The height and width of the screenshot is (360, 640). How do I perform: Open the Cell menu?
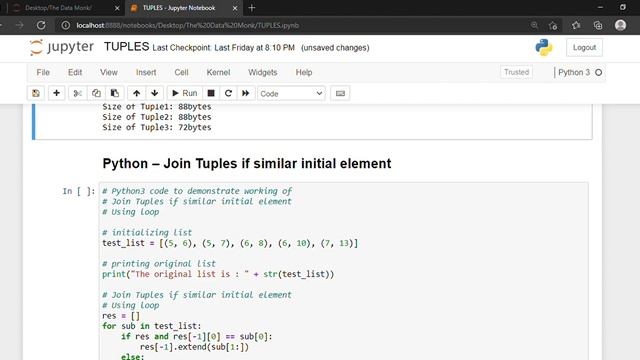tap(181, 72)
